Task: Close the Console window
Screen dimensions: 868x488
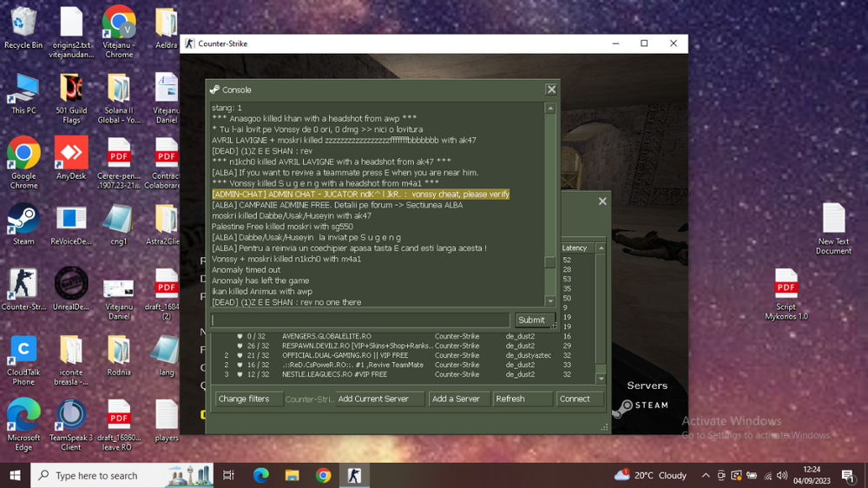Action: coord(550,89)
